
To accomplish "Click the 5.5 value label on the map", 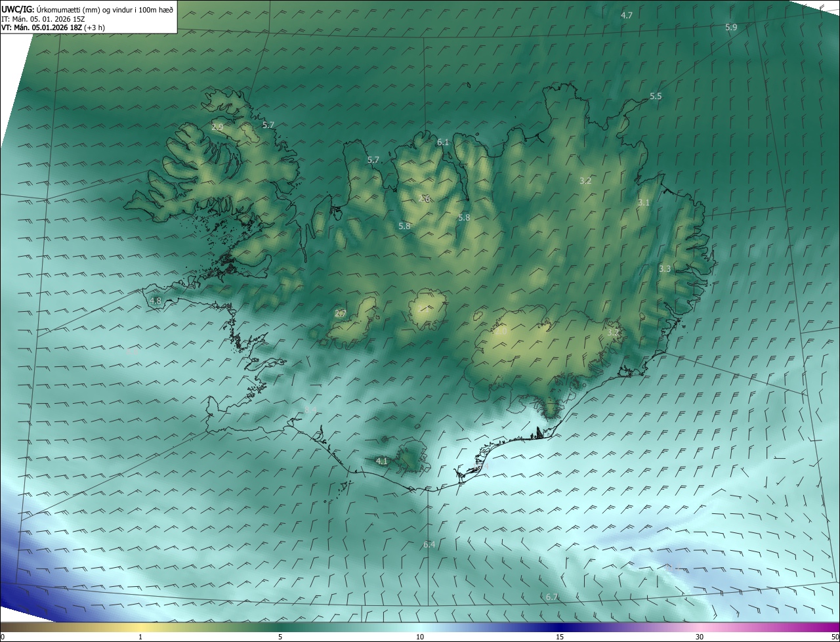I will click(x=656, y=96).
